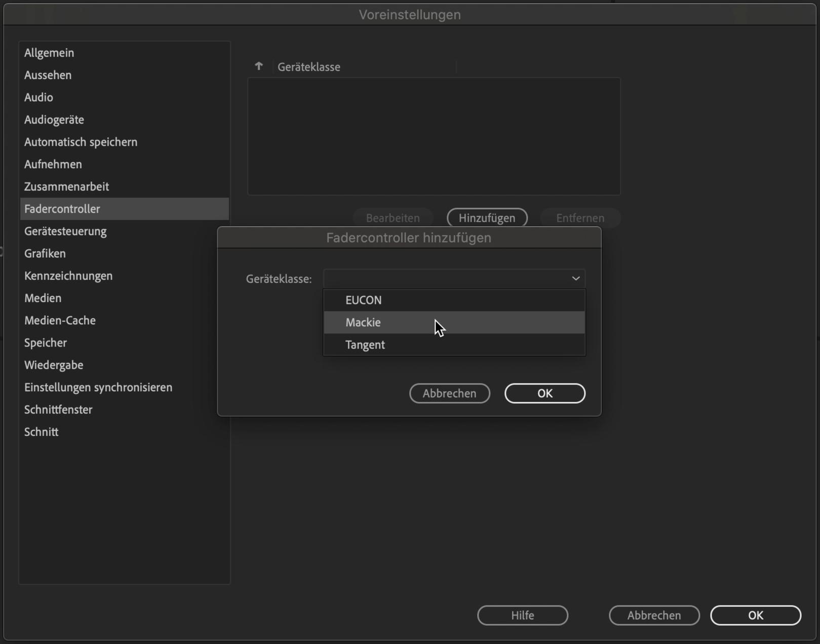Viewport: 820px width, 644px height.
Task: Show the Medien-Cache preferences
Action: [x=60, y=320]
